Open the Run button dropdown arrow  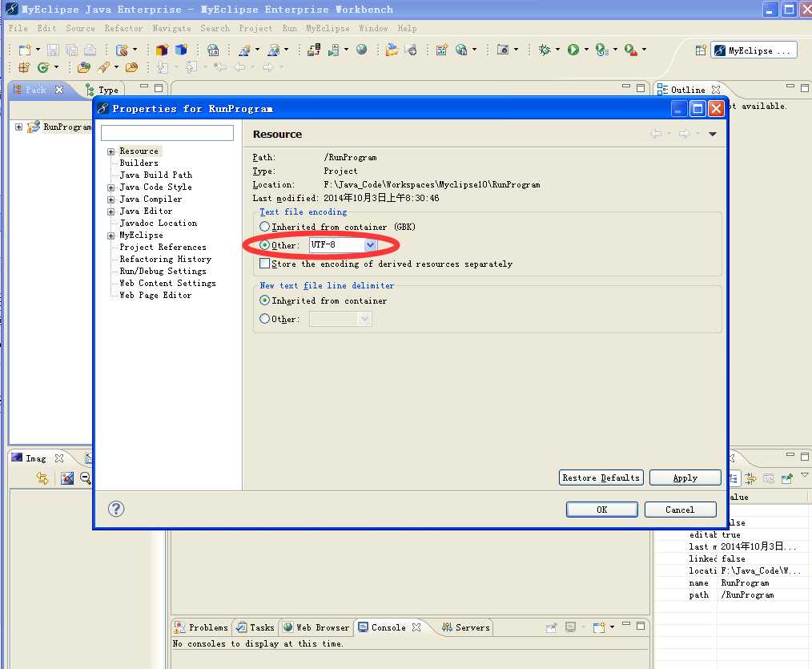click(586, 50)
